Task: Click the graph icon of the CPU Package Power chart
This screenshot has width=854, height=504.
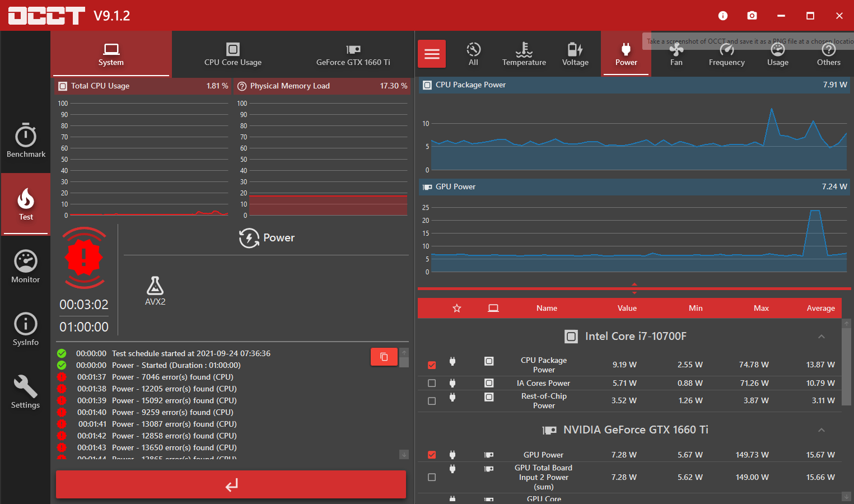Action: (x=427, y=85)
